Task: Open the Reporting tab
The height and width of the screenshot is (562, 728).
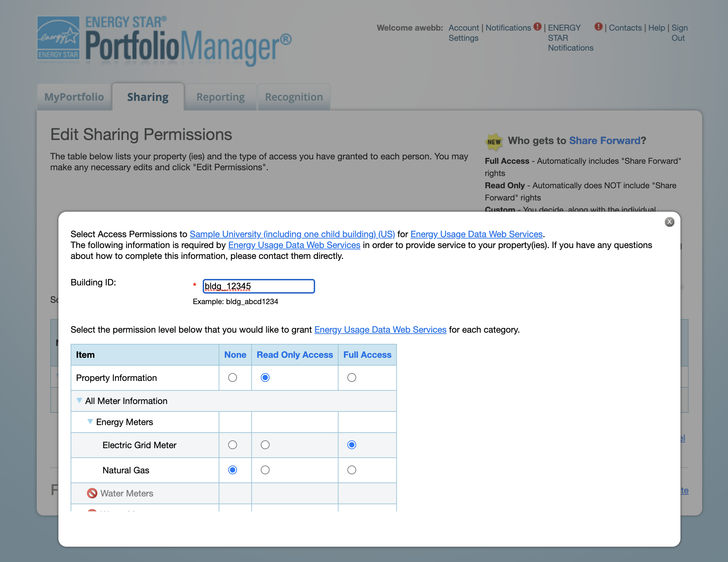Action: coord(221,97)
